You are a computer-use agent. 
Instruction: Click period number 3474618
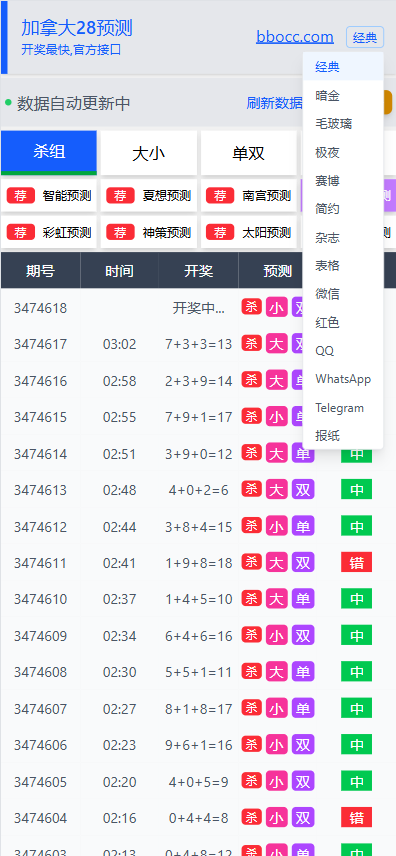(x=40, y=308)
